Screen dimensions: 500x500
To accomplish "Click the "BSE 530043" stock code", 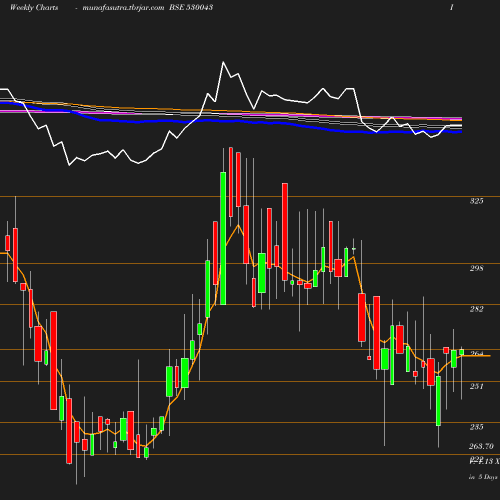I will pos(191,7).
